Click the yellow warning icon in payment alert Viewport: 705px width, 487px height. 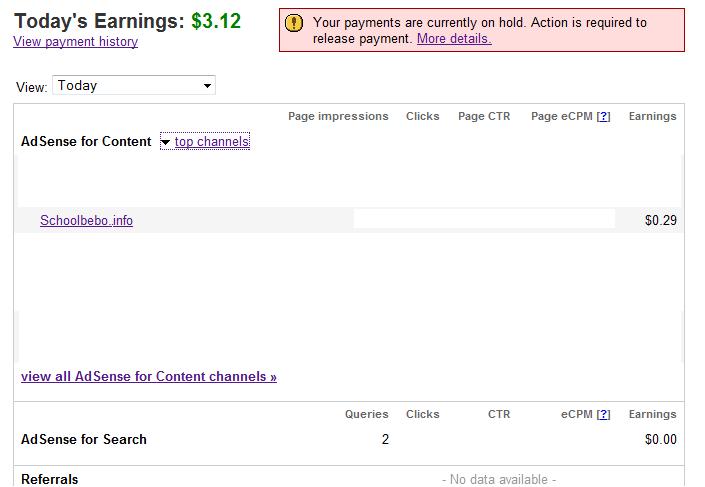[x=294, y=22]
